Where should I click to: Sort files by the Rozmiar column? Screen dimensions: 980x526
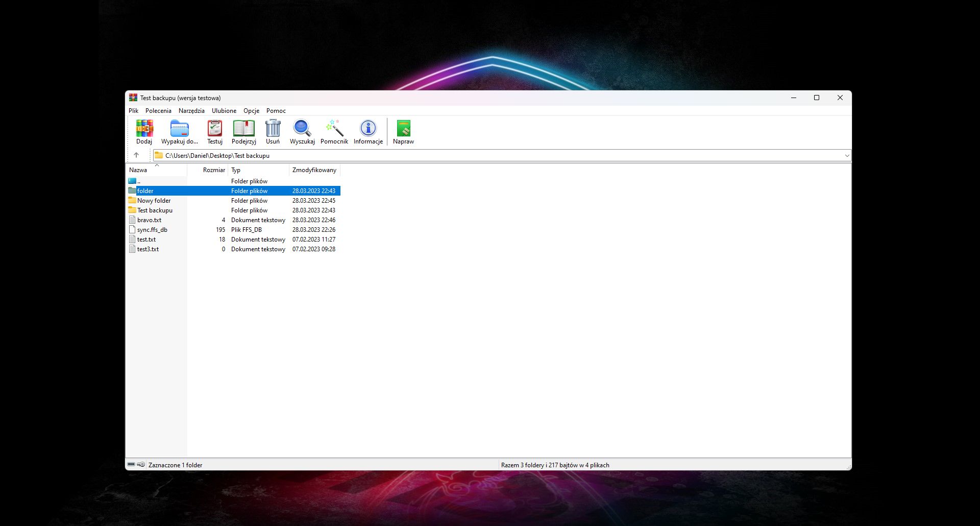tap(214, 170)
